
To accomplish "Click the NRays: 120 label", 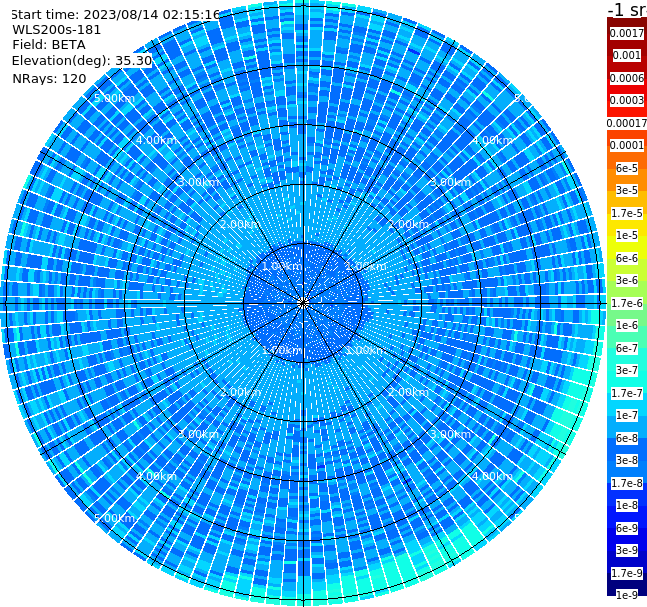I will tap(49, 78).
